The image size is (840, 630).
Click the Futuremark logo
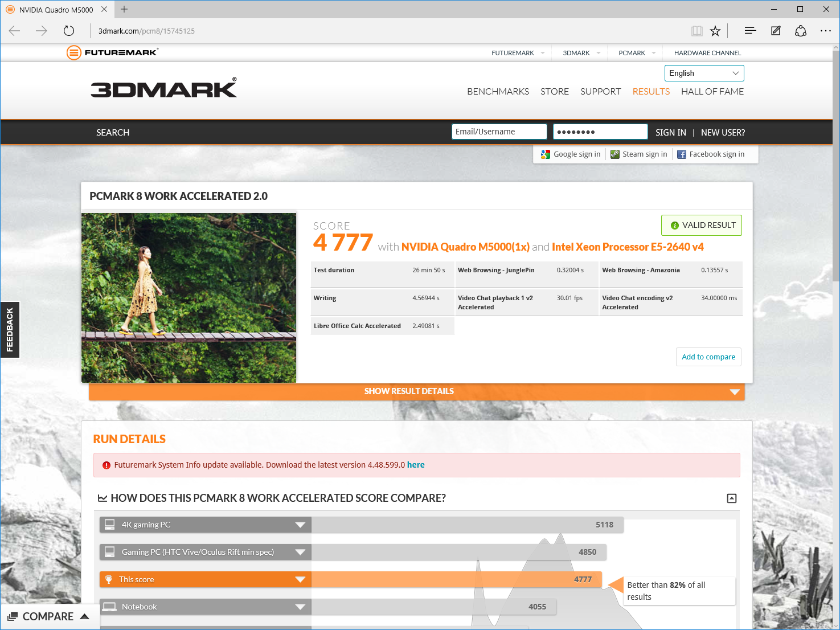pyautogui.click(x=112, y=52)
